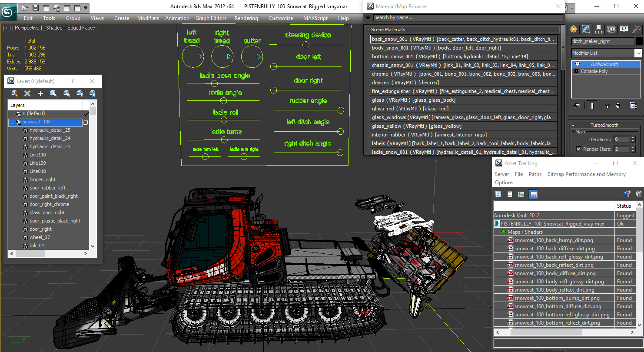Toggle current layer checkmark for 0 (default)
Screen dimensions: 644x352
tap(86, 114)
